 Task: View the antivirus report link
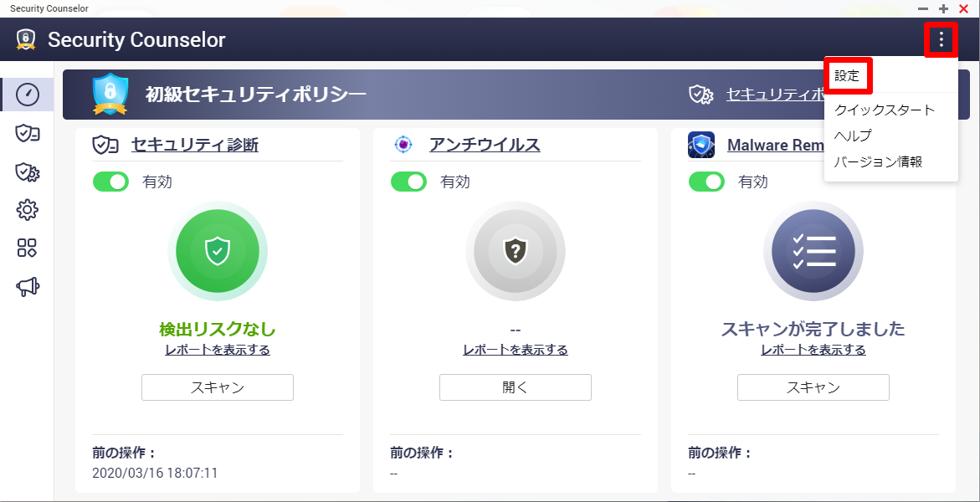tap(516, 350)
